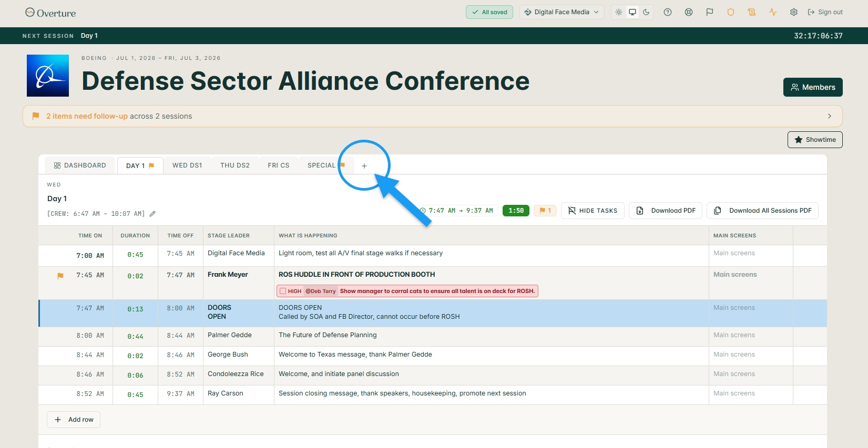Click Download All Sessions PDF
Image resolution: width=868 pixels, height=448 pixels.
(762, 211)
